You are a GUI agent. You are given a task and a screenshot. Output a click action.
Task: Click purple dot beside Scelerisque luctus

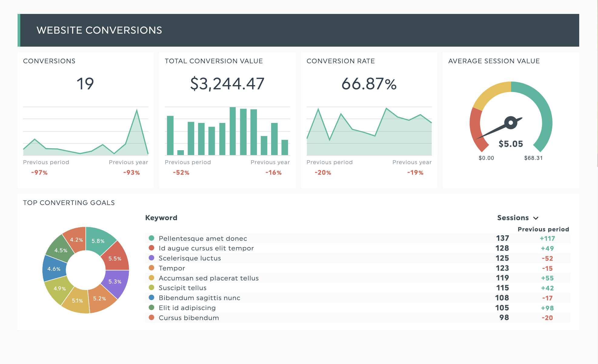point(151,258)
